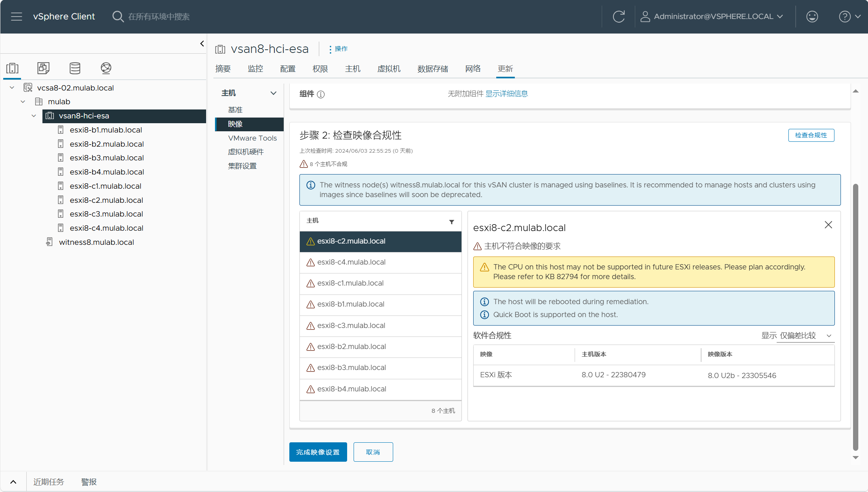This screenshot has width=868, height=492.
Task: Click the global search magnifier icon
Action: coord(118,17)
